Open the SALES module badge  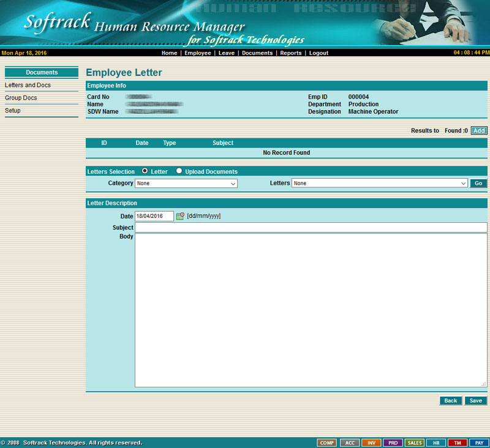(414, 442)
